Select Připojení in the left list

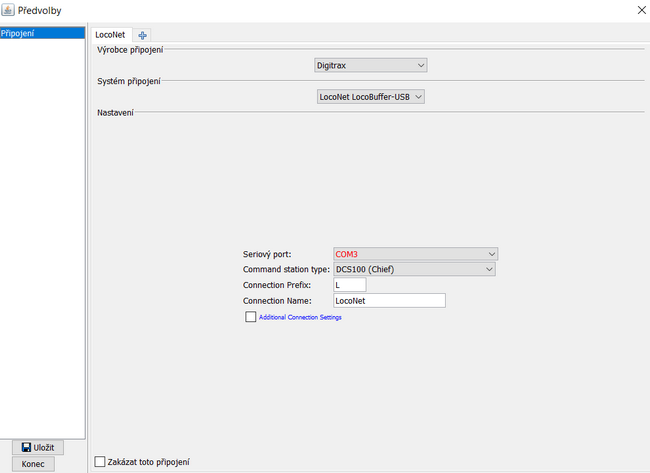42,33
